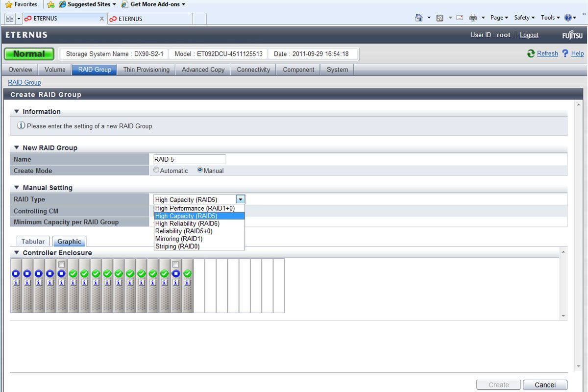Switch to the Volume tab
The width and height of the screenshot is (588, 392).
point(55,70)
